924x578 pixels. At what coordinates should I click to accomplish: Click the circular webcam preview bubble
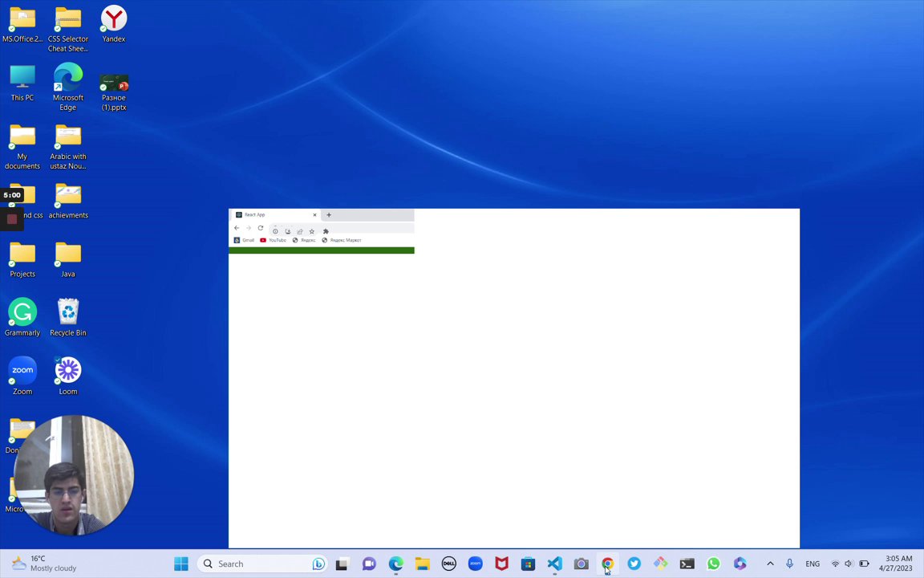pos(74,475)
